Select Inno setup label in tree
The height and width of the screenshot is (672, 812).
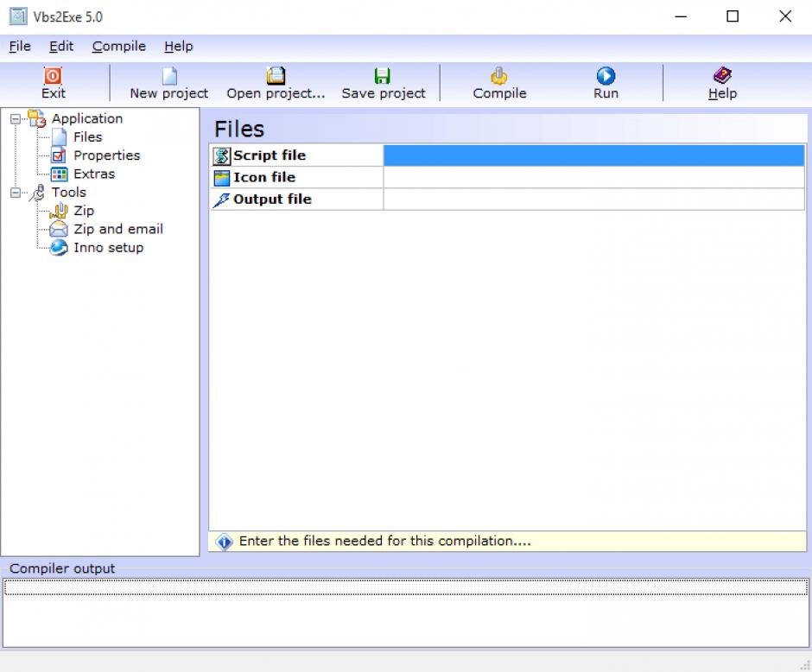pyautogui.click(x=108, y=248)
